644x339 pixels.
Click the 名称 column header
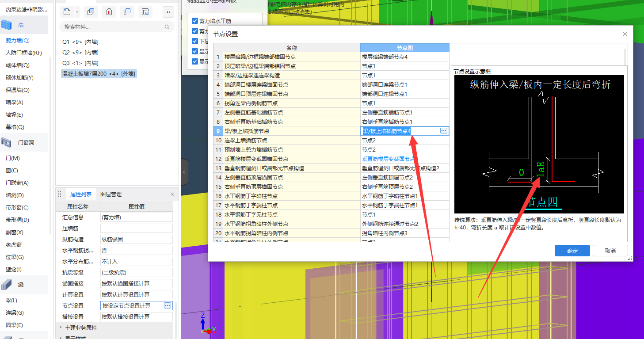click(x=291, y=48)
